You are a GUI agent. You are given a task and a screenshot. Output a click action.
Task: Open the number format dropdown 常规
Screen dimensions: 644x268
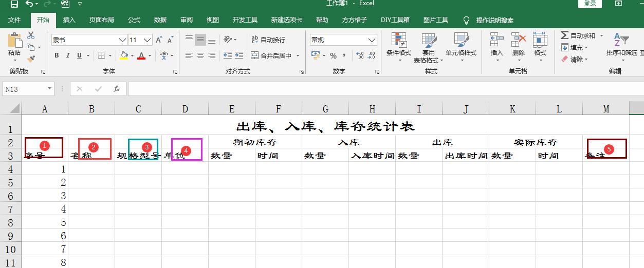tap(372, 40)
